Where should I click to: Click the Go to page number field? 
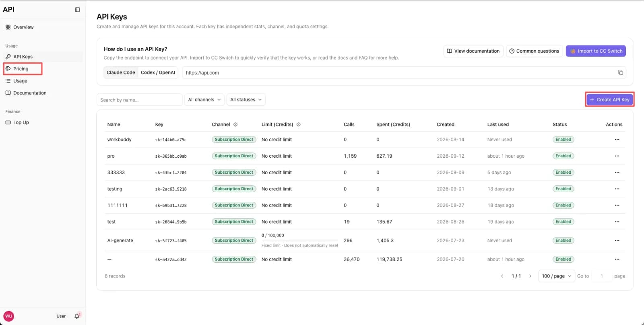click(601, 276)
